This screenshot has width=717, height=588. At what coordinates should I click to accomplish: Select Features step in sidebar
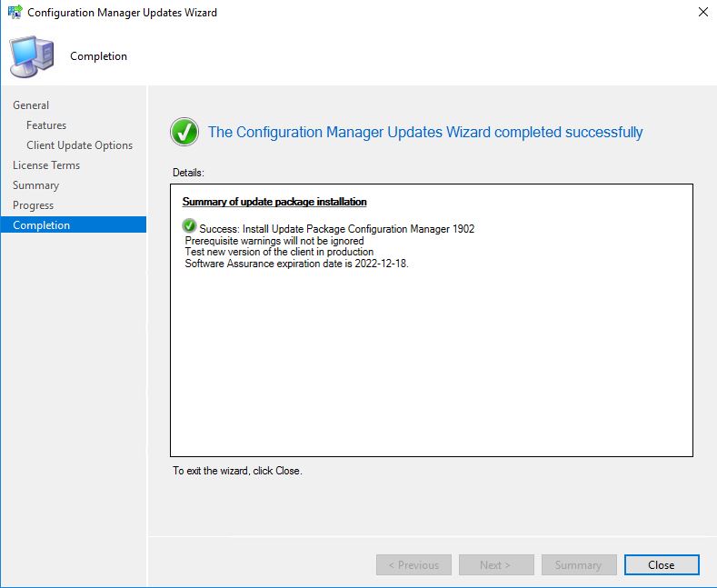point(46,125)
